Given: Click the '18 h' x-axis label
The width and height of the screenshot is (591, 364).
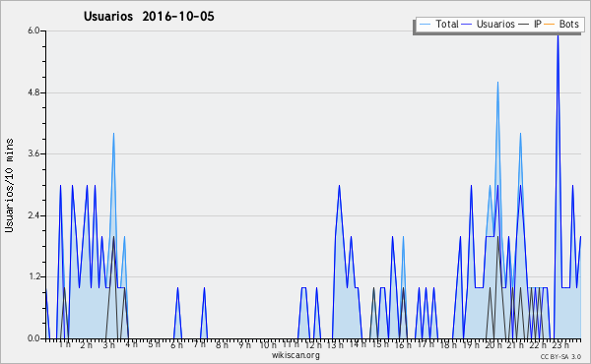Looking at the screenshot, I should [448, 344].
